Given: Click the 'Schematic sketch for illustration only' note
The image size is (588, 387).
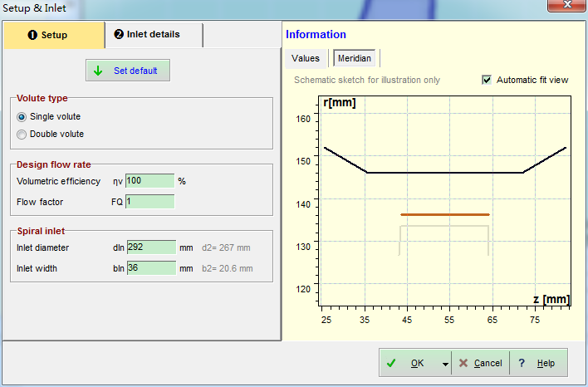Looking at the screenshot, I should [367, 80].
